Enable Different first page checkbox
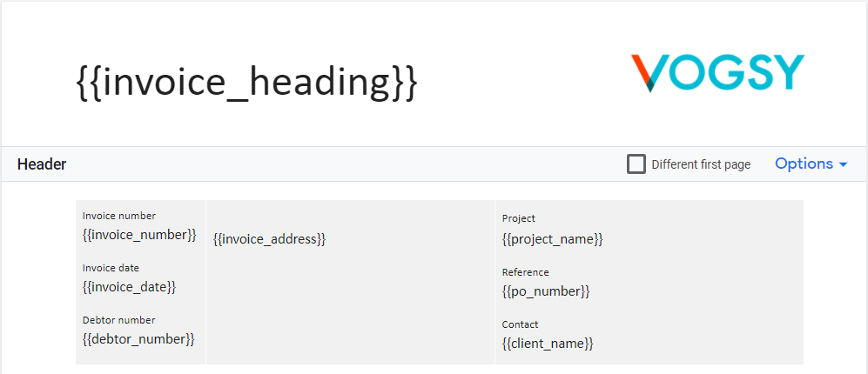868x374 pixels. [636, 164]
